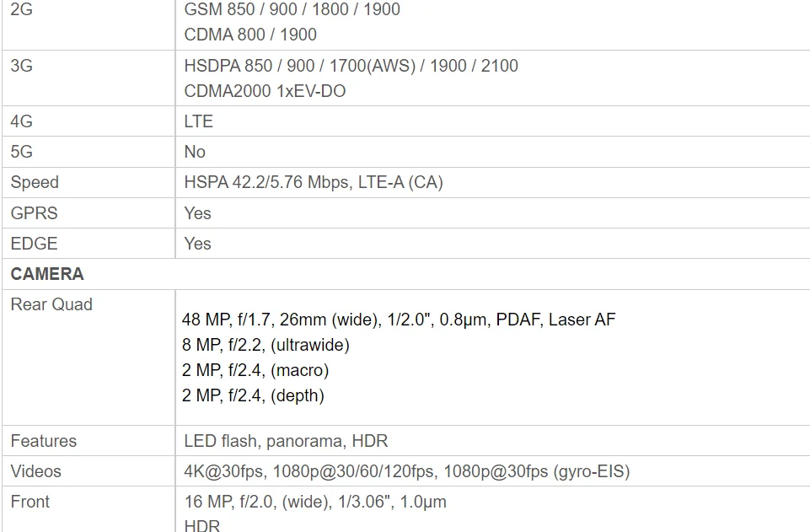The image size is (810, 532).
Task: Click the 16 MP front camera text
Action: [315, 502]
